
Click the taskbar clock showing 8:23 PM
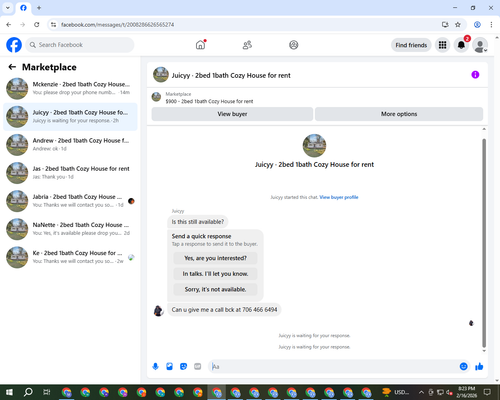[x=466, y=392]
